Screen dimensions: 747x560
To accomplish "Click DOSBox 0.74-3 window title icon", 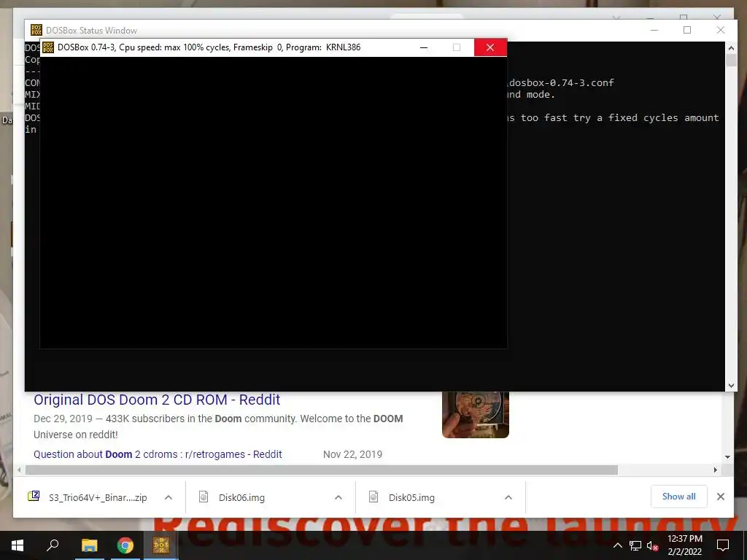I will [48, 47].
